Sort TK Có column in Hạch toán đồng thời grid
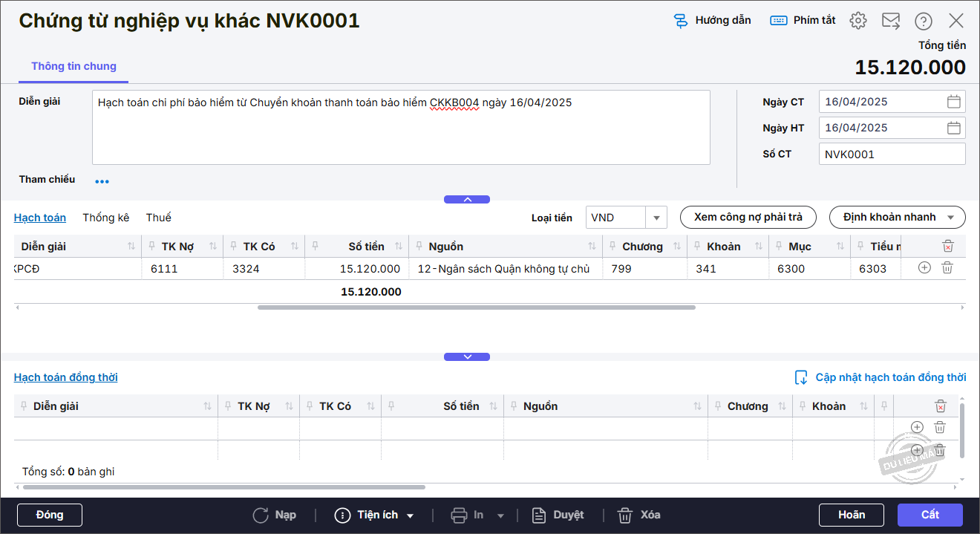Screen dimensions: 980x534 [370, 406]
